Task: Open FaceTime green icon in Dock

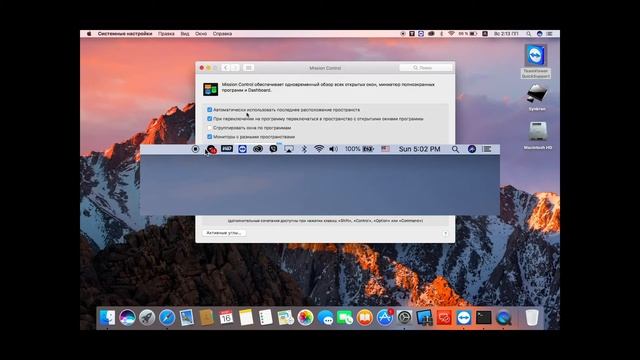Action: click(345, 317)
